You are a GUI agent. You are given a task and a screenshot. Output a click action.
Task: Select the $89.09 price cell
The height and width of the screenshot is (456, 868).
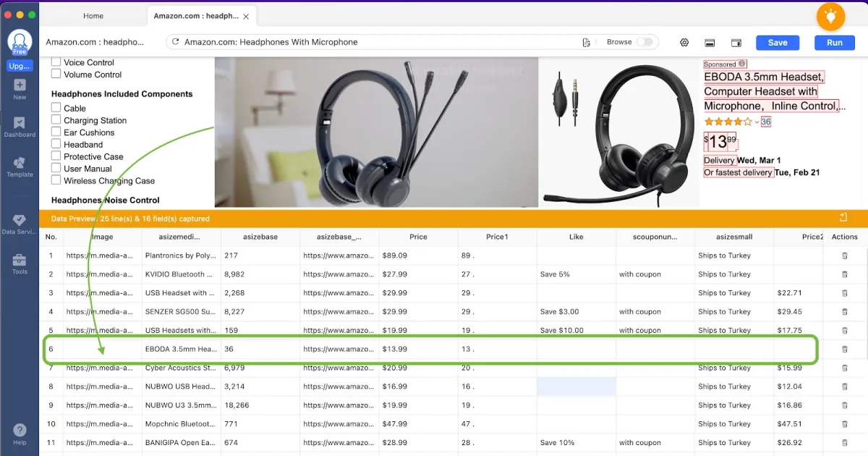[418, 256]
